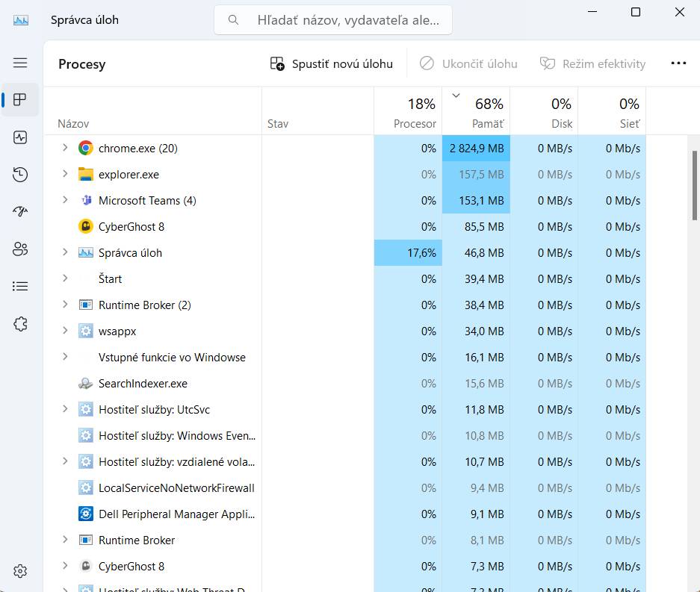This screenshot has width=700, height=592.
Task: Click the 85,5 MB memory cell
Action: coord(476,227)
